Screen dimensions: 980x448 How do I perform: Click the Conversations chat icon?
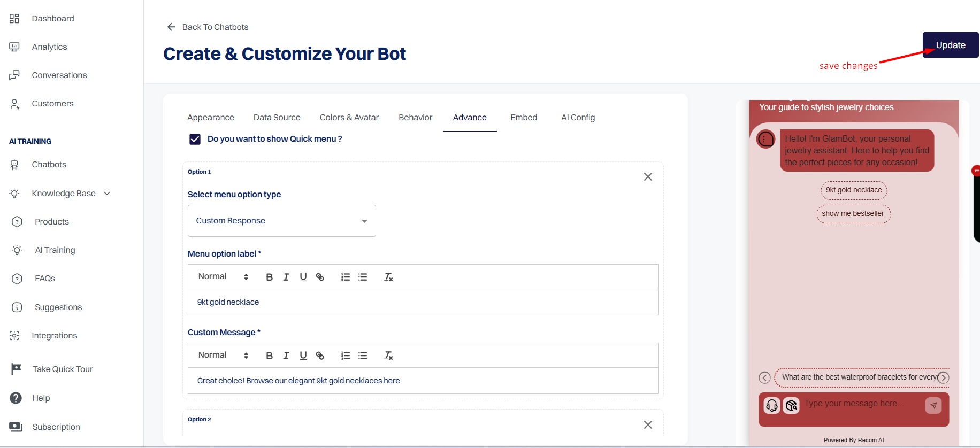14,75
